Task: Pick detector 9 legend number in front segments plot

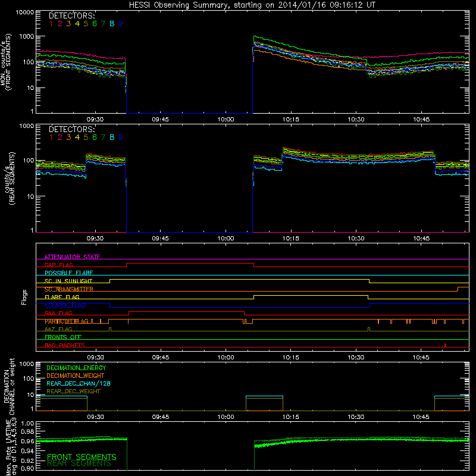Action: click(x=121, y=24)
